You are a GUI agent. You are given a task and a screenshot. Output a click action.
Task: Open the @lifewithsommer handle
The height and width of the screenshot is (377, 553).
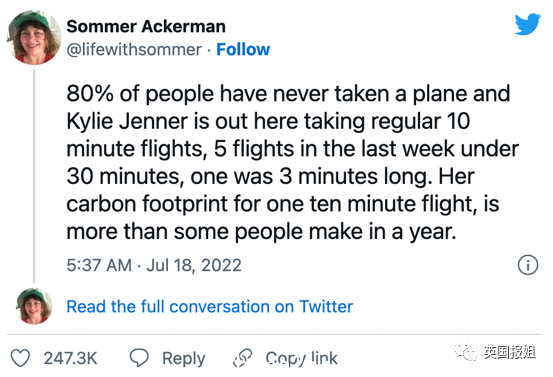(134, 50)
